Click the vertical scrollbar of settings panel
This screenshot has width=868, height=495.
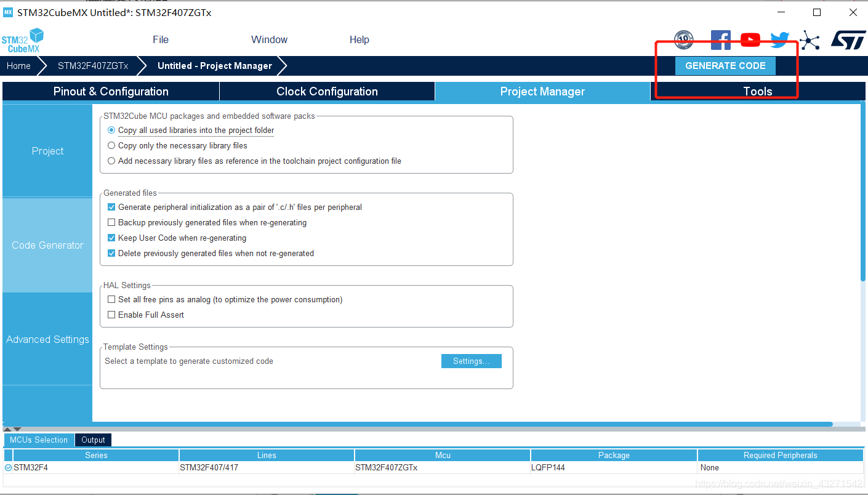tap(862, 192)
